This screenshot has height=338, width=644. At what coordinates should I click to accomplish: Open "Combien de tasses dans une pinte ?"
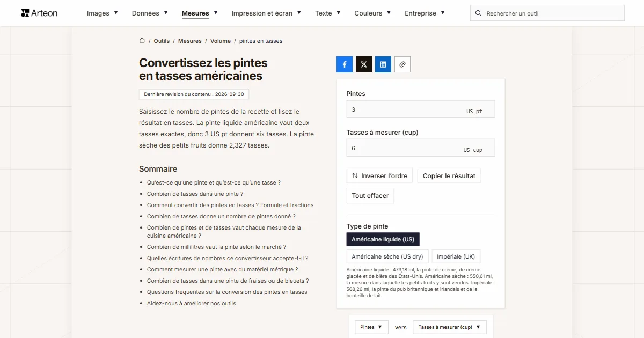tap(195, 194)
